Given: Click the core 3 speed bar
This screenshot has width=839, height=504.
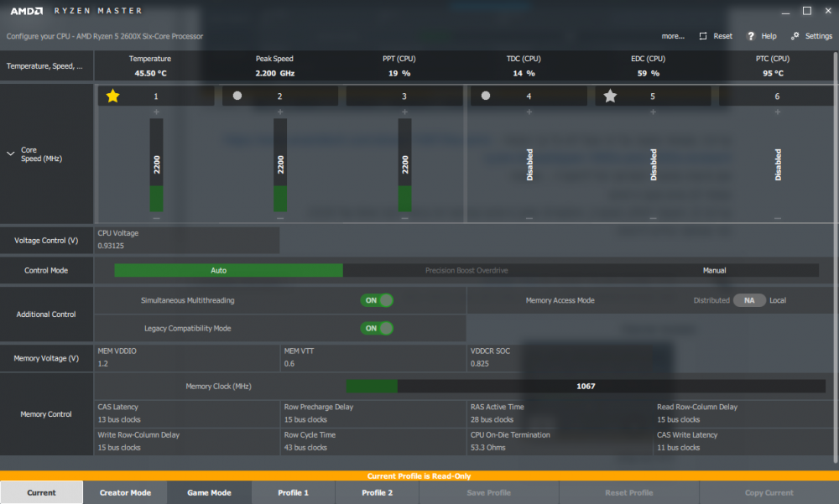Looking at the screenshot, I should (404, 165).
